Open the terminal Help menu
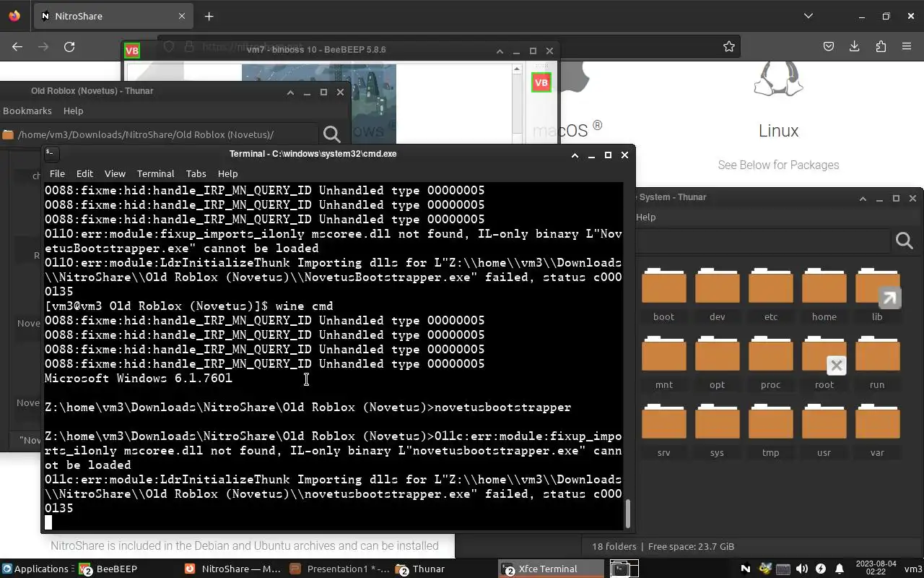Image resolution: width=924 pixels, height=578 pixels. coord(227,173)
